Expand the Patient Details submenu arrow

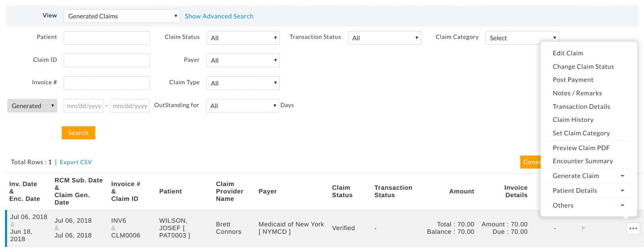622,191
